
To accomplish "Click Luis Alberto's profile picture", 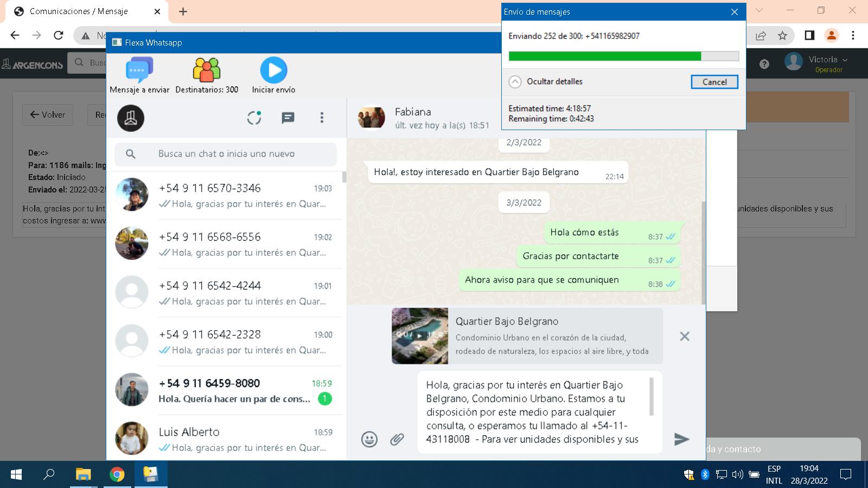I will [x=132, y=438].
